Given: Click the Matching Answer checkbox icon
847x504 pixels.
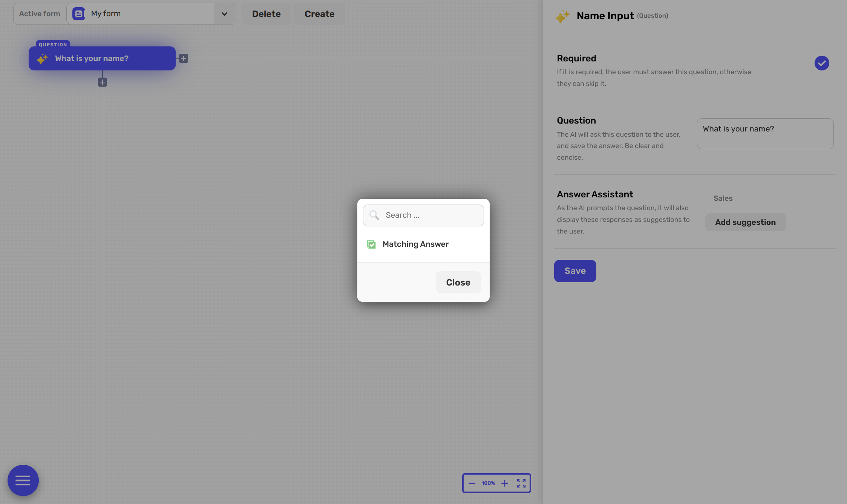Looking at the screenshot, I should coord(371,244).
